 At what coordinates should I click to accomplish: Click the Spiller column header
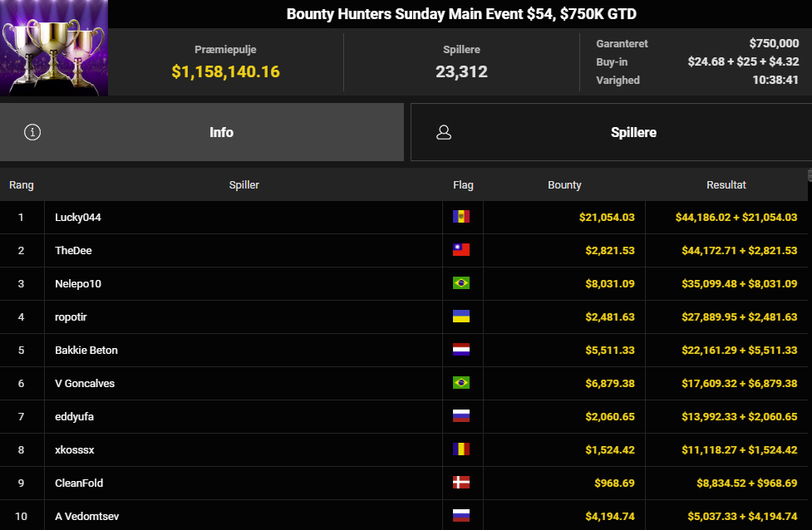point(244,185)
